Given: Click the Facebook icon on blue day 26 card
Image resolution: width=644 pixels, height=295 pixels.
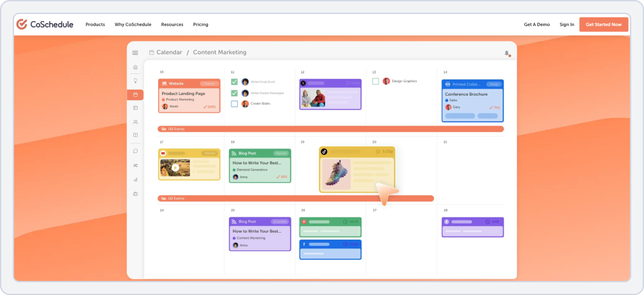Looking at the screenshot, I should pyautogui.click(x=304, y=244).
